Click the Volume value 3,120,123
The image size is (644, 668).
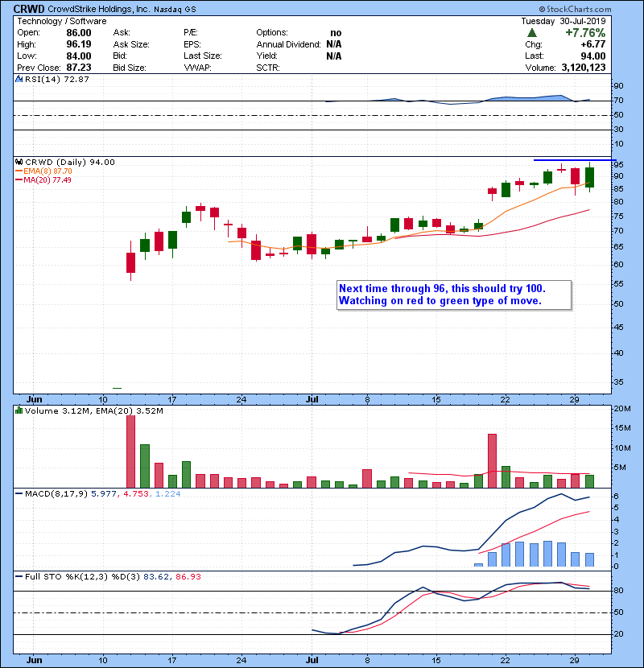click(584, 68)
